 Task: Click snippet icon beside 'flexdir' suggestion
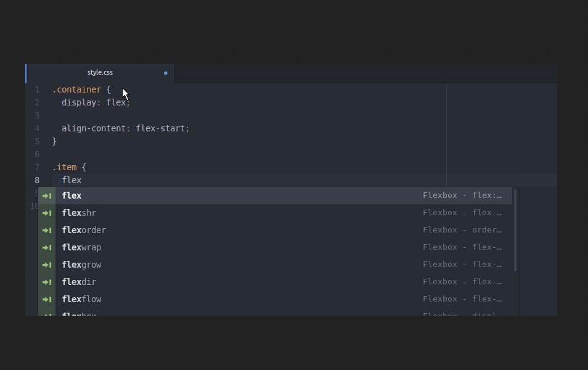point(47,282)
